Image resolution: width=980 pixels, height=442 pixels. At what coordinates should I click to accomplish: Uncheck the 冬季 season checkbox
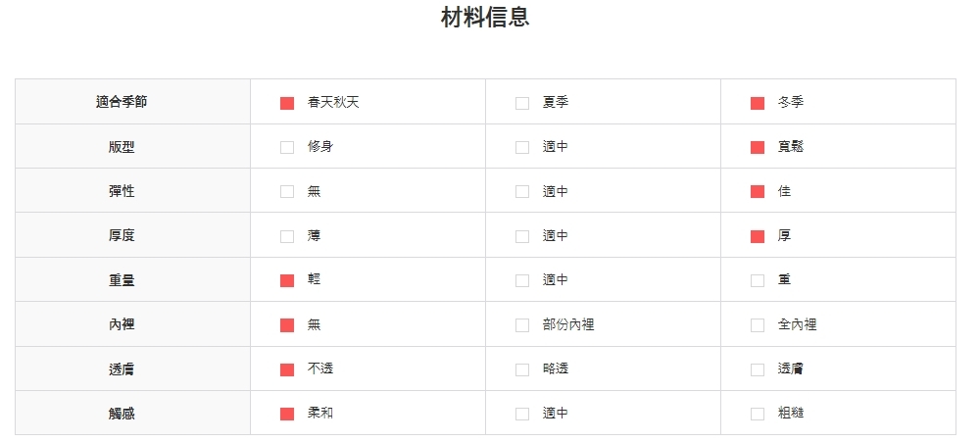(758, 103)
